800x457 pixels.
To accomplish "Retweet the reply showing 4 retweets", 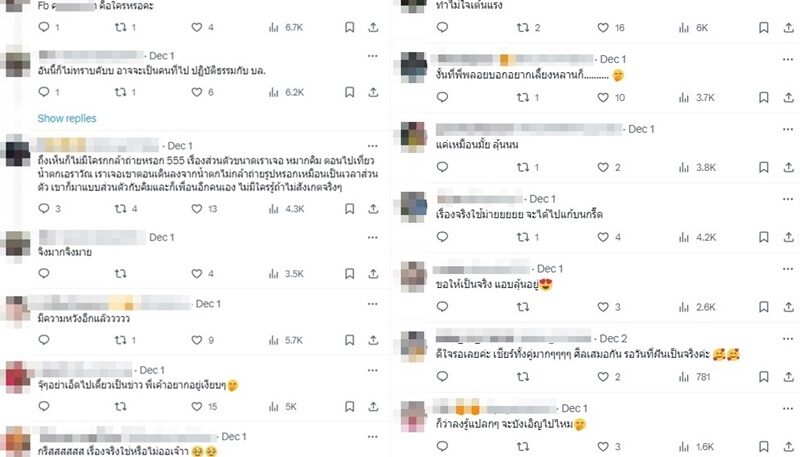I will (120, 209).
